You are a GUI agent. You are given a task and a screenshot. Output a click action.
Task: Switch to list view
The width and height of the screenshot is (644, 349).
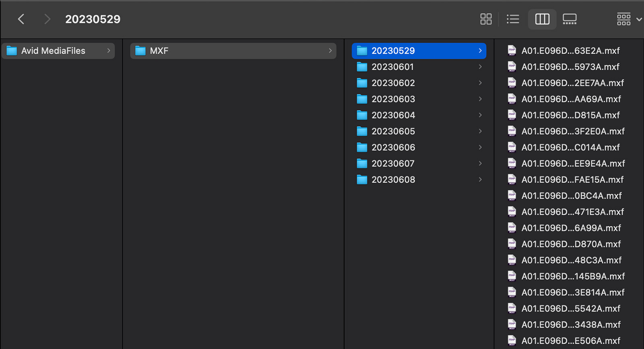pos(513,19)
